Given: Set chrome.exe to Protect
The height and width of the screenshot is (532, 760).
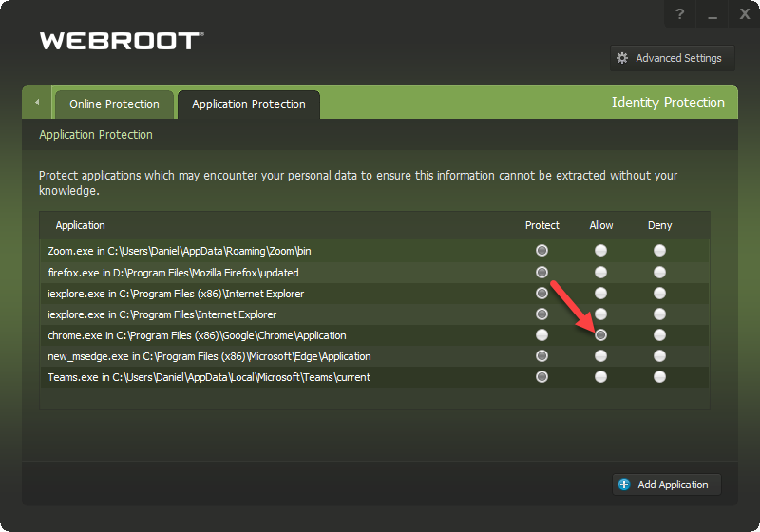Looking at the screenshot, I should pos(541,334).
